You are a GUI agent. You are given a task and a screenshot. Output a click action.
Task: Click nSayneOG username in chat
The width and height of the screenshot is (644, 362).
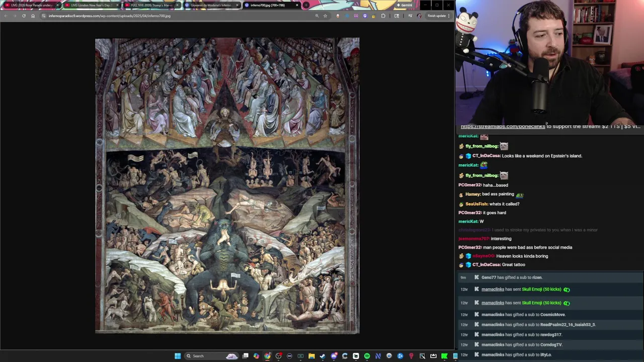(x=484, y=256)
